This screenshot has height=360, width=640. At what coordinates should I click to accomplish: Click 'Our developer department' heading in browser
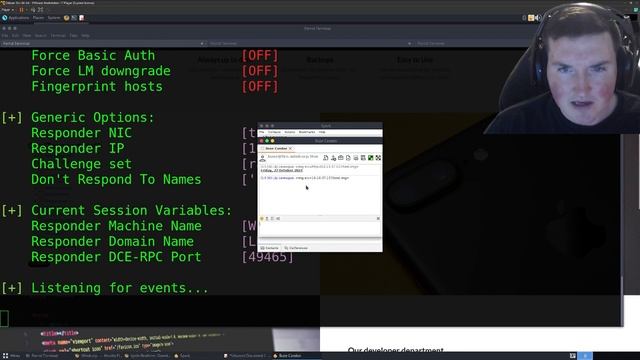(x=396, y=350)
